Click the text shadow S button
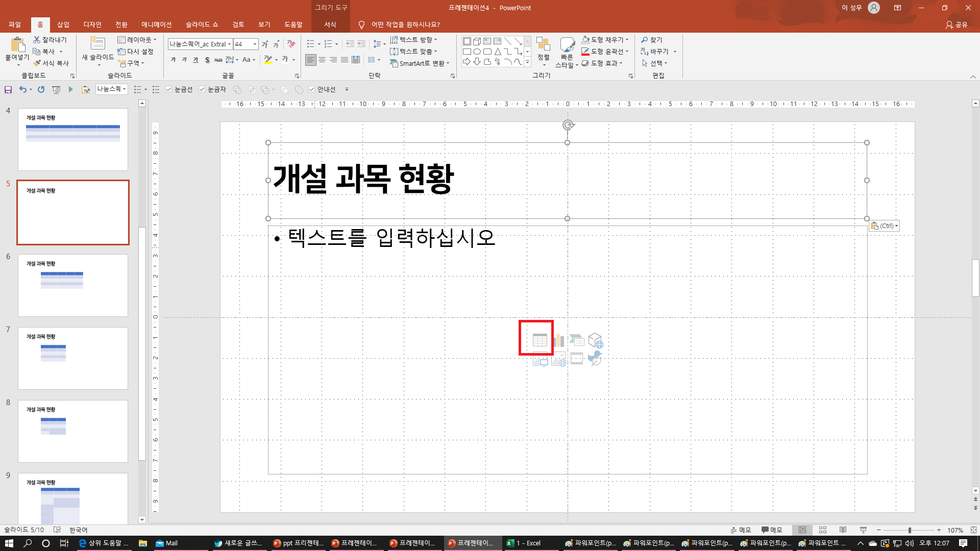980x551 pixels. tap(207, 60)
